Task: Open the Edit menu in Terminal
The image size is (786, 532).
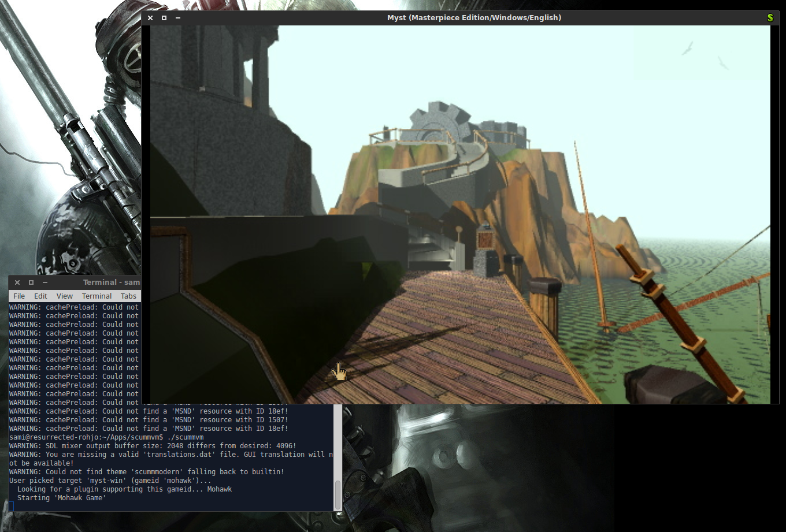Action: pyautogui.click(x=40, y=296)
